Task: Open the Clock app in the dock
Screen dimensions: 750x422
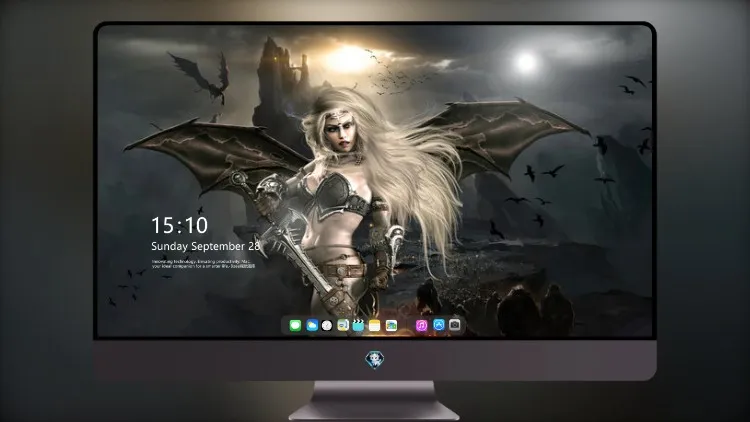Action: tap(327, 326)
